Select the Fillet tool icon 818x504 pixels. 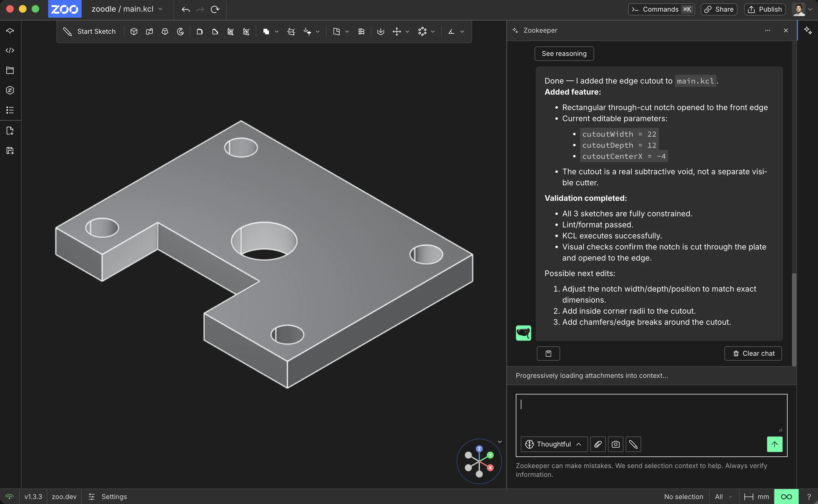[200, 31]
